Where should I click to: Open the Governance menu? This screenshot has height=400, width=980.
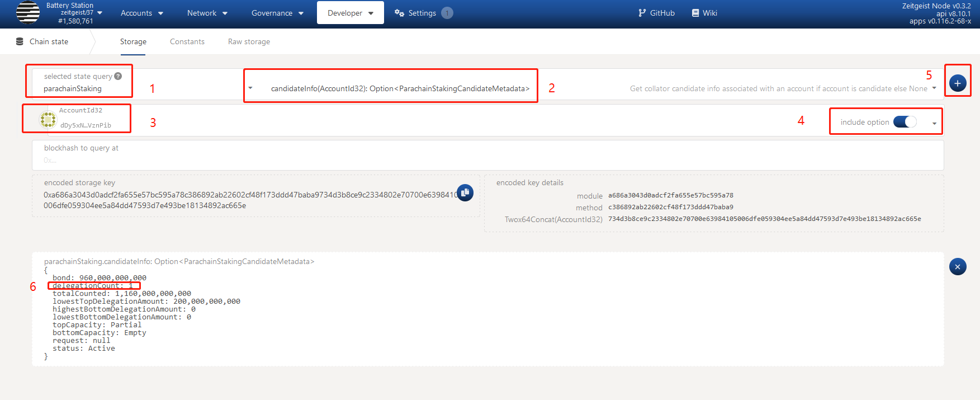pyautogui.click(x=277, y=13)
